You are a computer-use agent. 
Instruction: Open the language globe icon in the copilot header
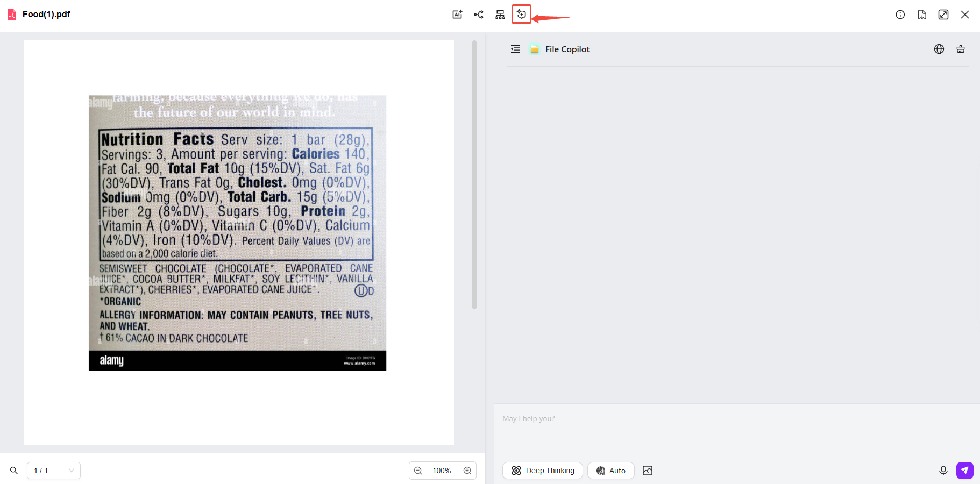point(939,49)
